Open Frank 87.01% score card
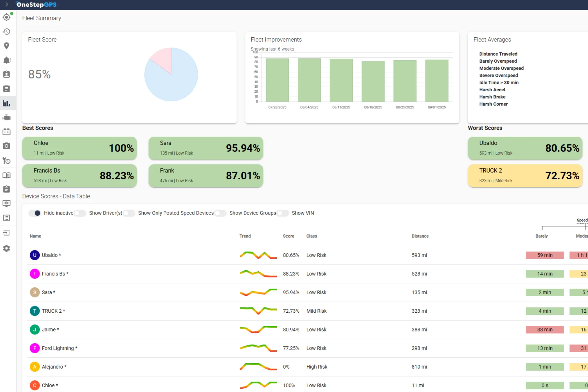The width and height of the screenshot is (588, 392). click(x=206, y=176)
